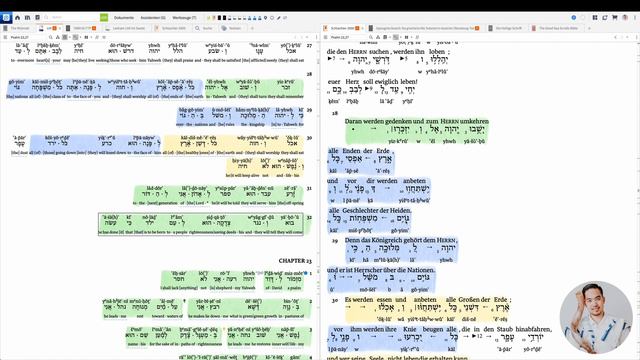Switch to The Dead Sea Scrolls Bible tab
The height and width of the screenshot is (360, 640).
click(555, 28)
